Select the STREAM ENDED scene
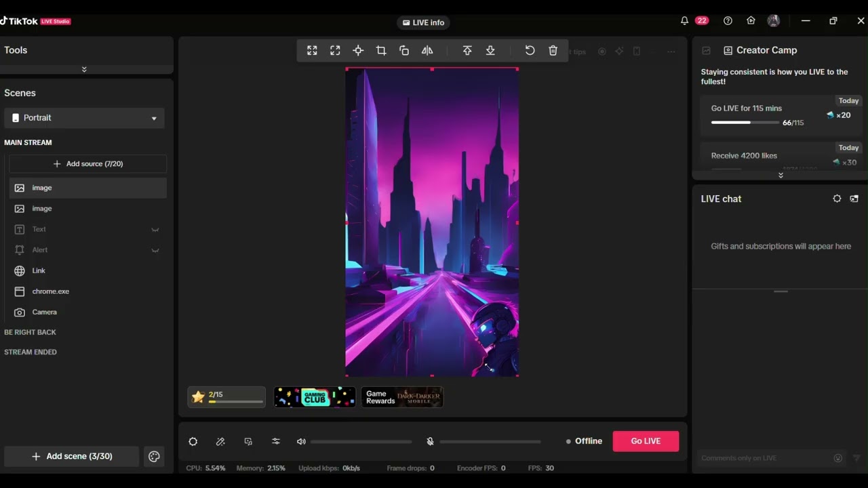 click(x=31, y=352)
